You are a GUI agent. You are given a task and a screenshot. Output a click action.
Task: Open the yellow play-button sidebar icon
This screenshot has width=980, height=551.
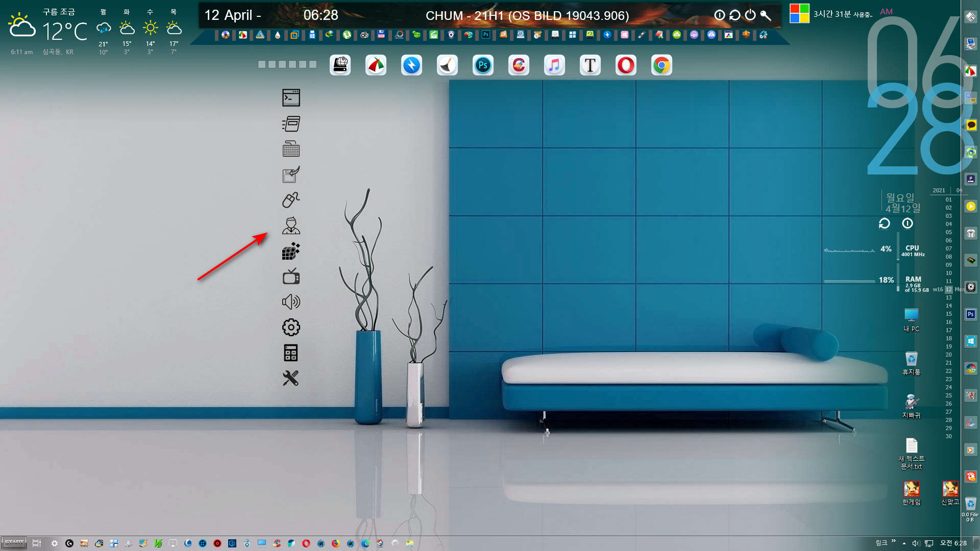point(971,207)
